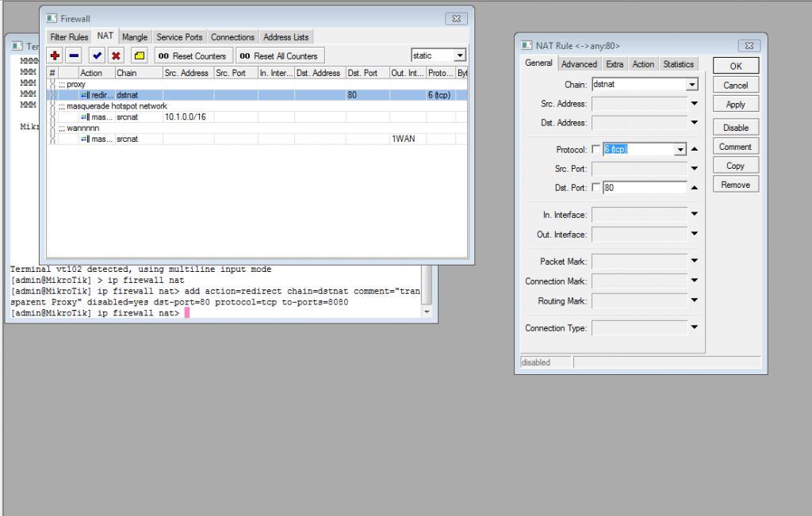This screenshot has width=812, height=516.
Task: Open the Chain dstnat dropdown
Action: (692, 85)
